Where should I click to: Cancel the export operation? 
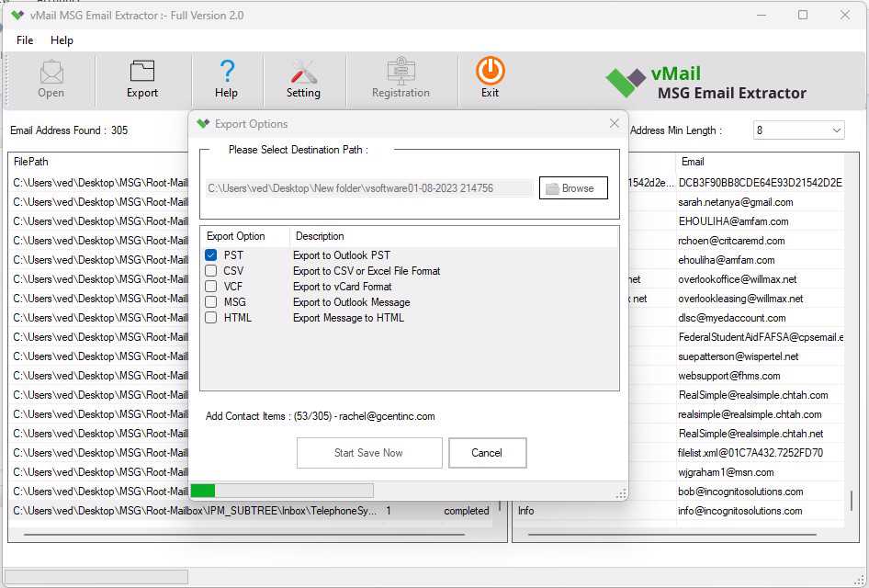pyautogui.click(x=487, y=453)
